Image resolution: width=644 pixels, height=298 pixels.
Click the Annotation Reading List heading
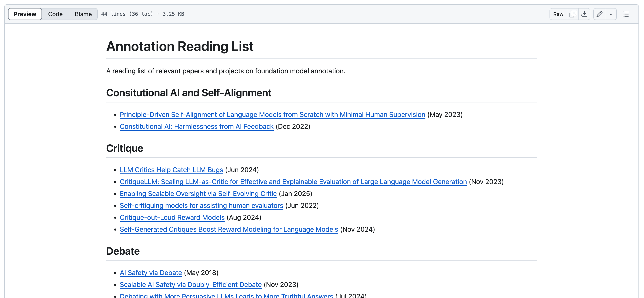pos(180,46)
